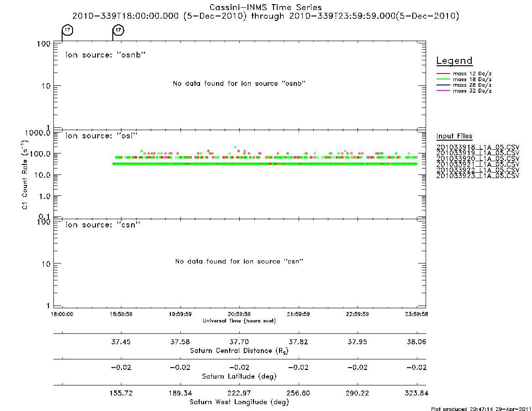
Task: Click the Legend heading
Action: (x=454, y=61)
